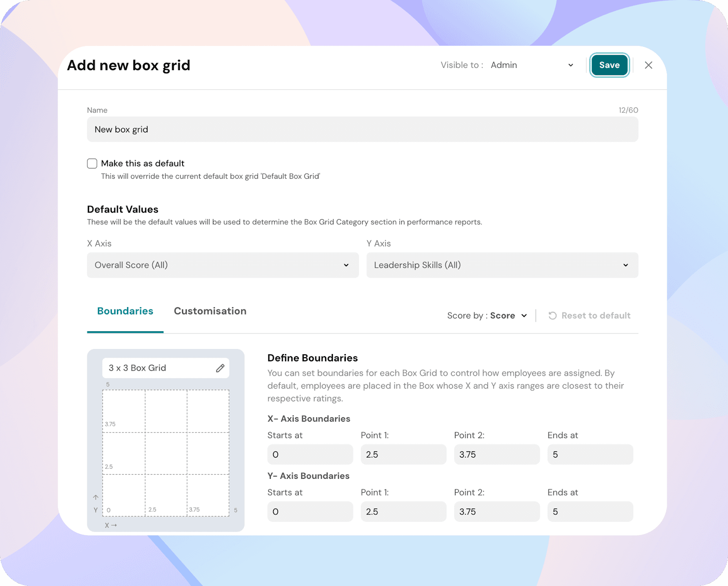Open the Score by dropdown chevron
Viewport: 728px width, 586px height.
(524, 316)
